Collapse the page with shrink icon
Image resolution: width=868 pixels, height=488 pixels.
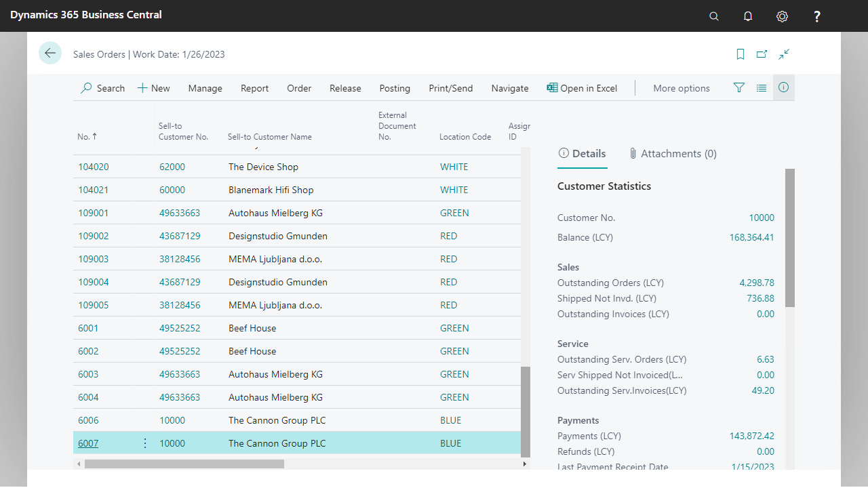(784, 54)
